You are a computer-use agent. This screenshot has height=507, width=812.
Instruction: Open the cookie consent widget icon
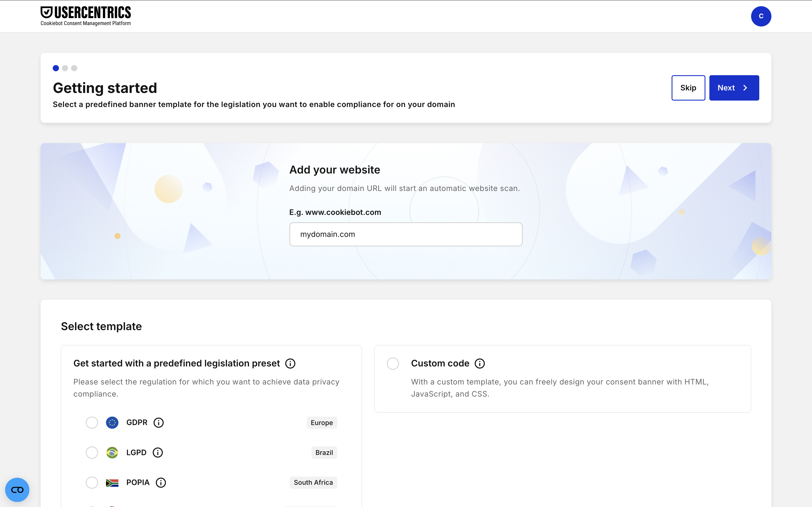17,490
